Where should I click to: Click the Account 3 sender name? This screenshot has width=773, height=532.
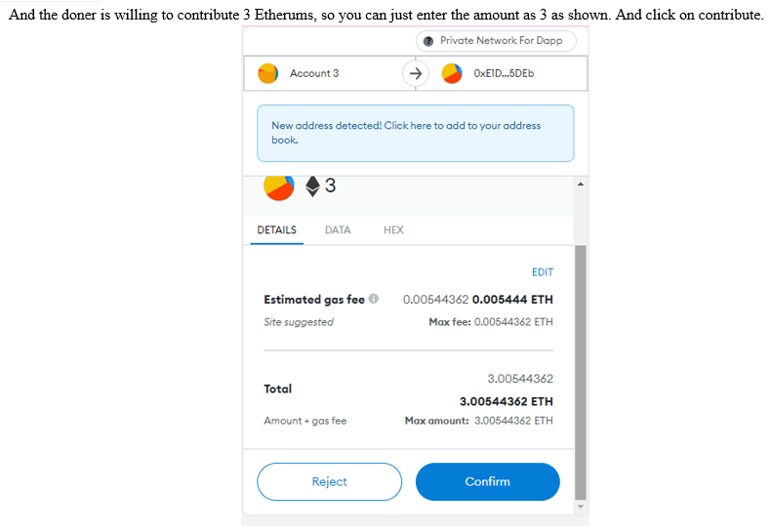point(314,74)
